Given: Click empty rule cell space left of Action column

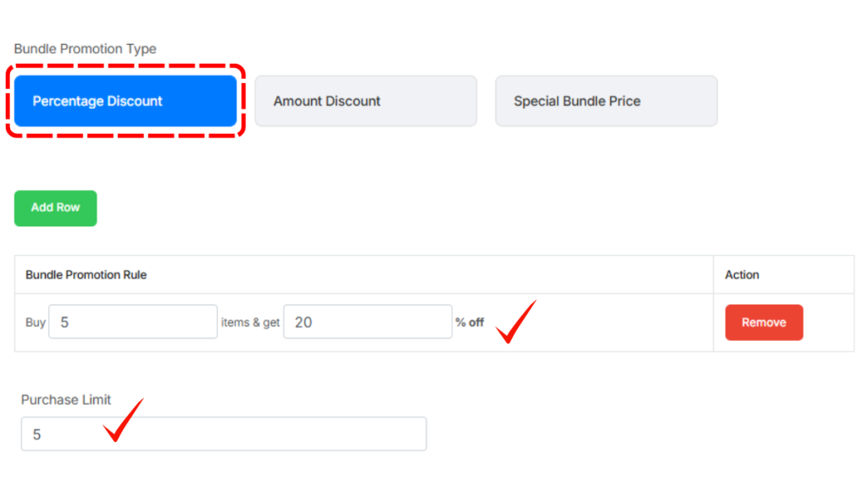Looking at the screenshot, I should coord(627,322).
